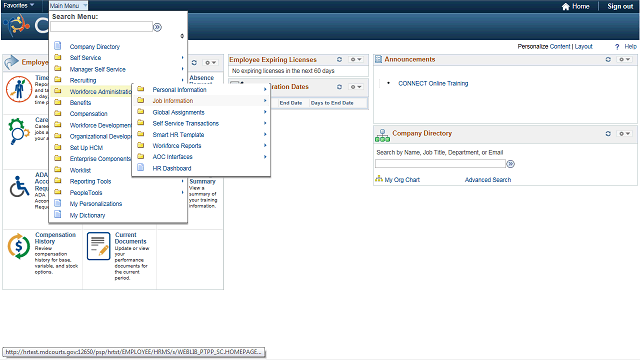The width and height of the screenshot is (640, 360).
Task: Expand Global Assignments submenu arrow
Action: click(x=265, y=112)
